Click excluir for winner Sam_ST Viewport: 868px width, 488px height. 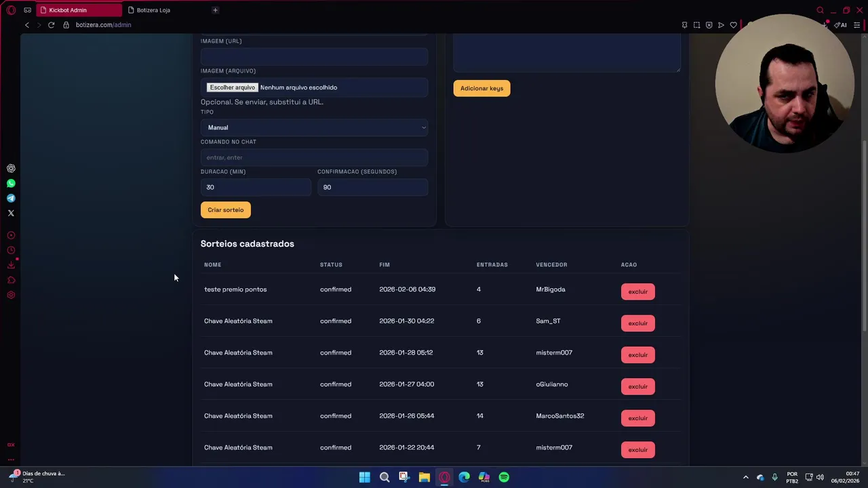637,323
